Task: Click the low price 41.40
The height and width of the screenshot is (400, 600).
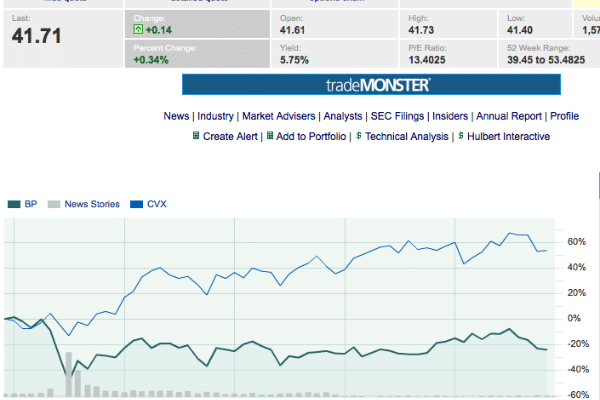Action: pyautogui.click(x=520, y=30)
